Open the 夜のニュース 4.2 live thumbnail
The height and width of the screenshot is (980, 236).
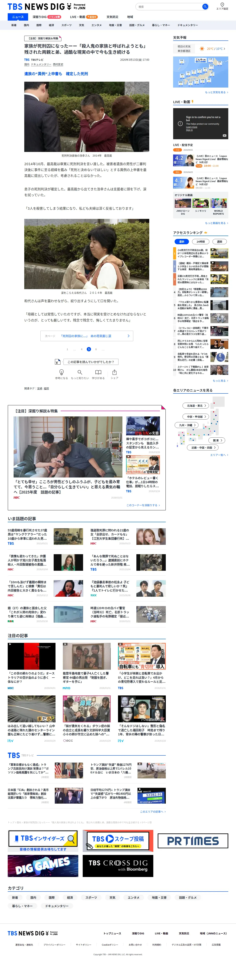(x=184, y=161)
